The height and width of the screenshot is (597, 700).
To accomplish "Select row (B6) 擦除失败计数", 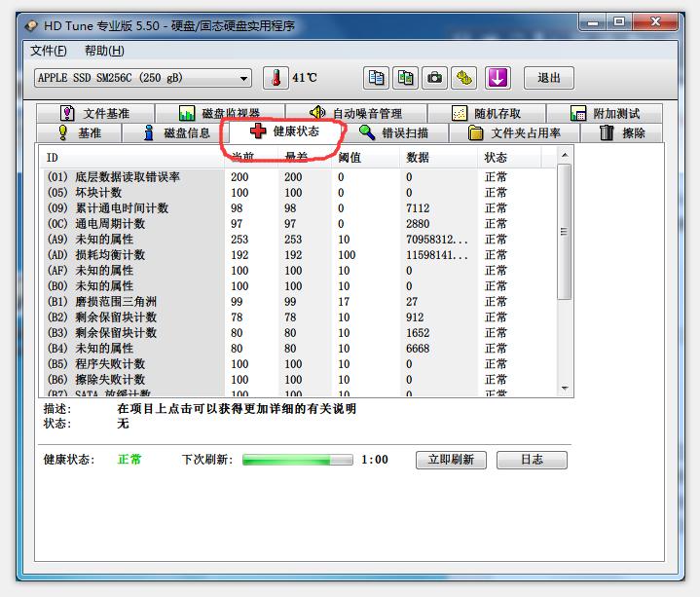I will tap(299, 380).
